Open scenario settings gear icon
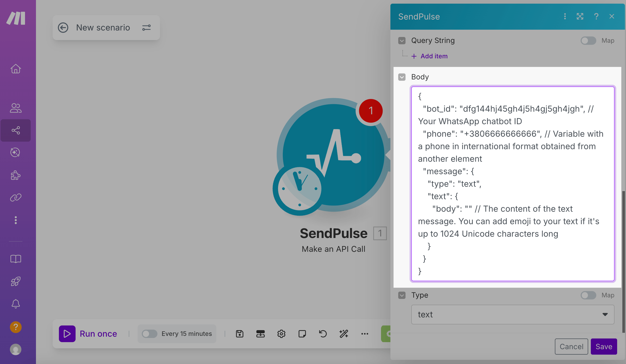This screenshot has height=364, width=626. [281, 334]
